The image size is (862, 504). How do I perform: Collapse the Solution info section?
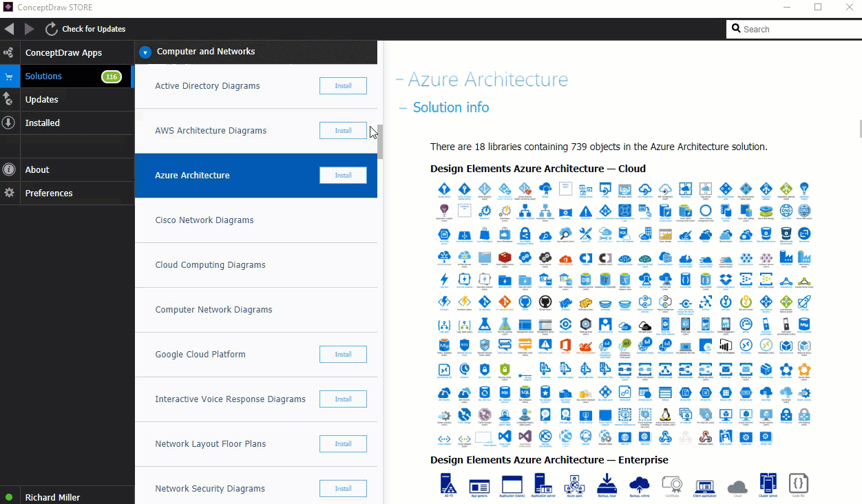tap(404, 107)
